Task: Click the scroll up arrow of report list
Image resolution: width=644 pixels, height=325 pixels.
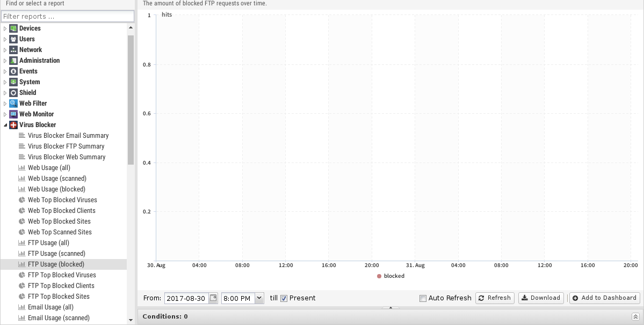Action: [131, 27]
